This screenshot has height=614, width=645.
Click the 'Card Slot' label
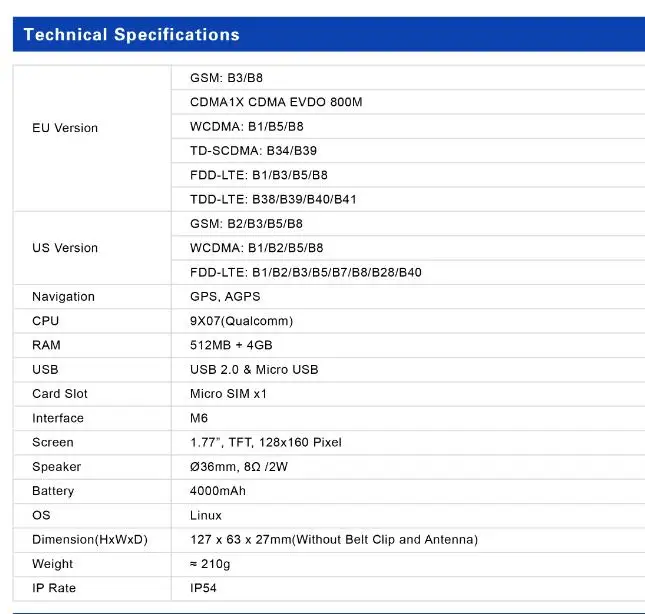pyautogui.click(x=60, y=394)
